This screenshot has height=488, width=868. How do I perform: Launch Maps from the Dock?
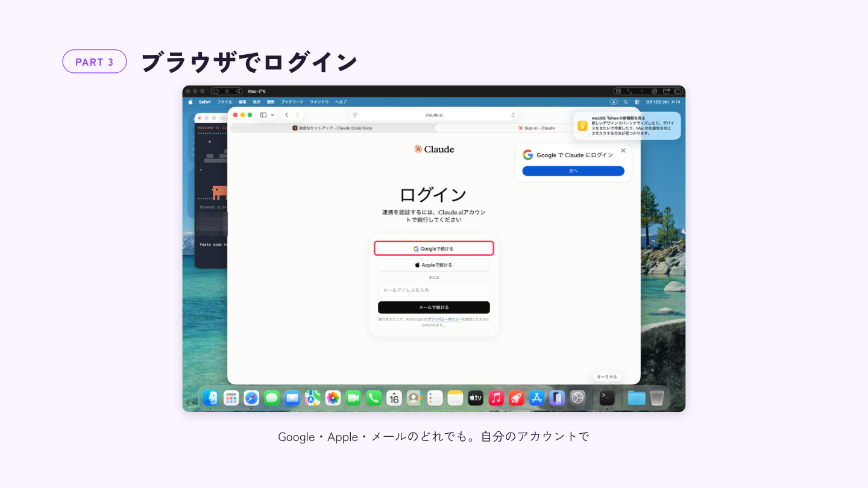[312, 398]
